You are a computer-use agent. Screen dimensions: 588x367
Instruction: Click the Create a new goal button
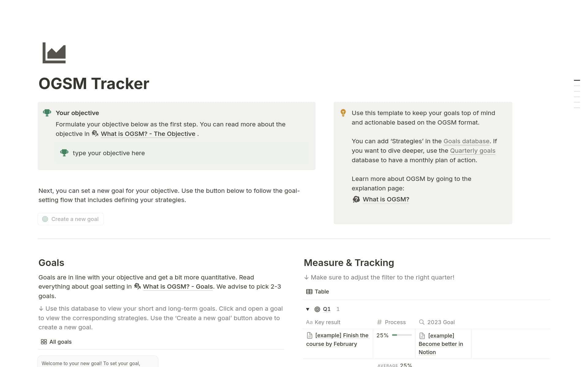coord(70,219)
